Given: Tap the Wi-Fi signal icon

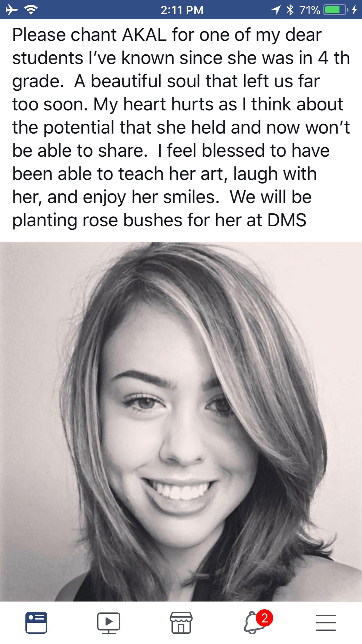Looking at the screenshot, I should click(x=31, y=10).
